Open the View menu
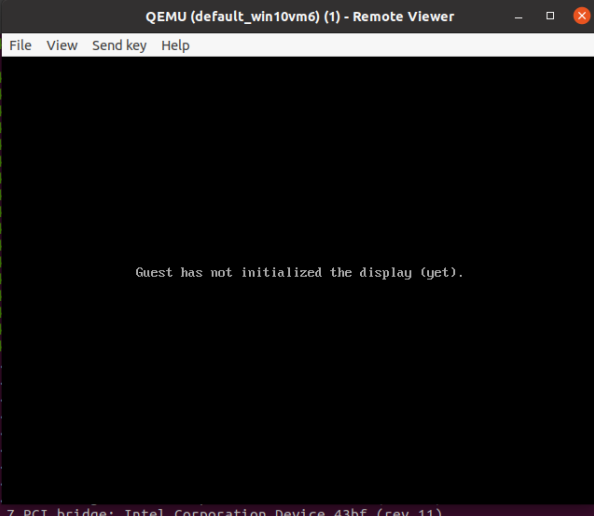The height and width of the screenshot is (516, 594). (62, 45)
